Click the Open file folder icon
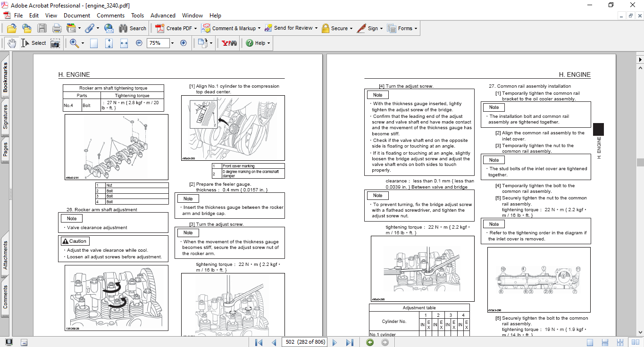This screenshot has height=347, width=644. [12, 28]
